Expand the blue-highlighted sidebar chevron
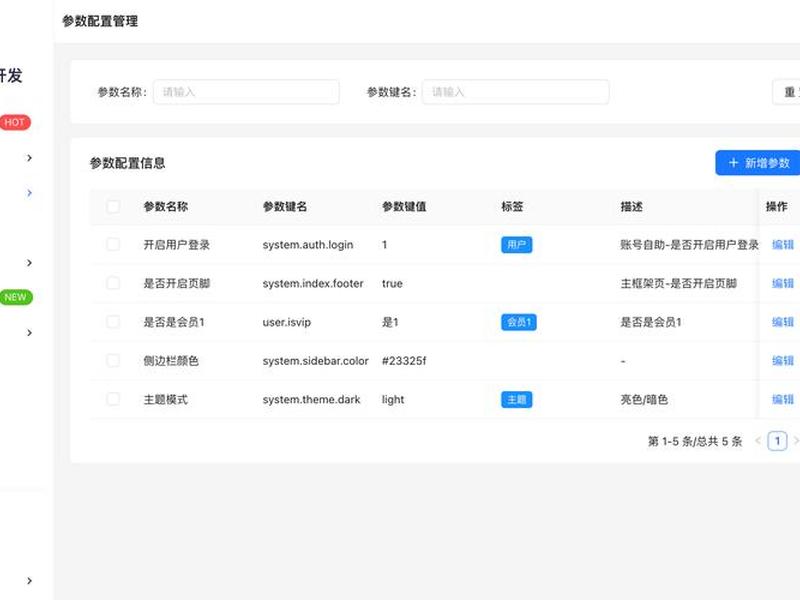The width and height of the screenshot is (800, 600). click(29, 193)
